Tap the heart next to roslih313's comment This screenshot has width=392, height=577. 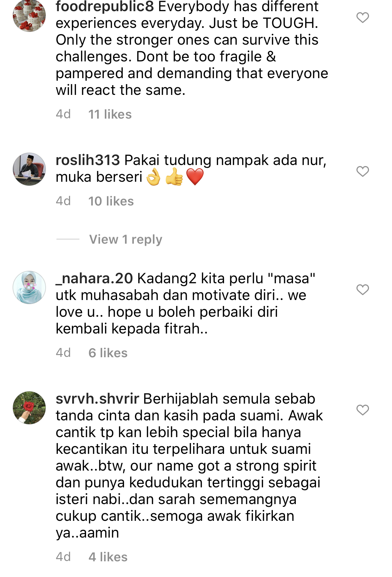coord(362,171)
